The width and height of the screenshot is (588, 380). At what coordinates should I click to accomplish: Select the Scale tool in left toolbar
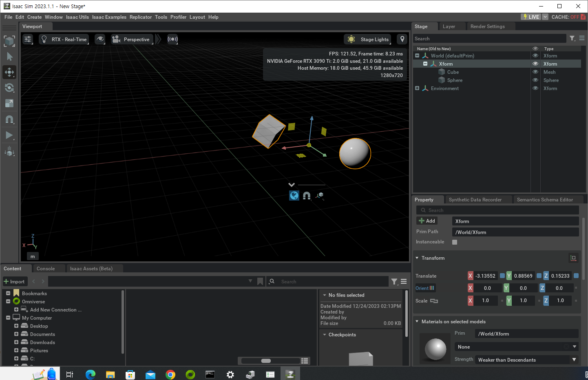[9, 103]
